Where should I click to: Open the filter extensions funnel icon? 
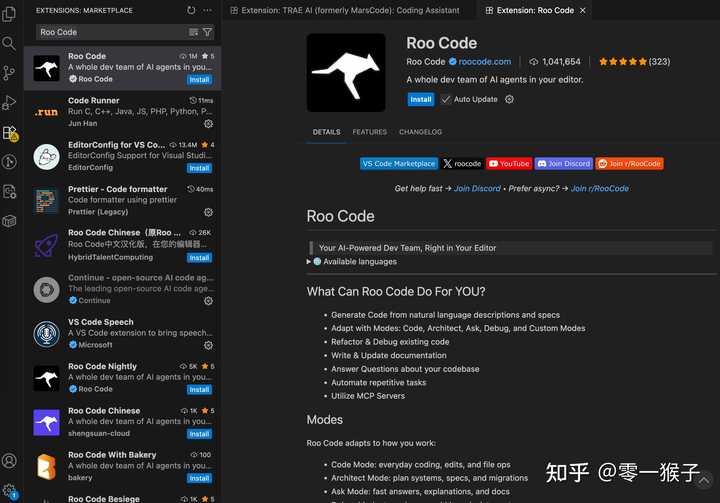[x=208, y=32]
